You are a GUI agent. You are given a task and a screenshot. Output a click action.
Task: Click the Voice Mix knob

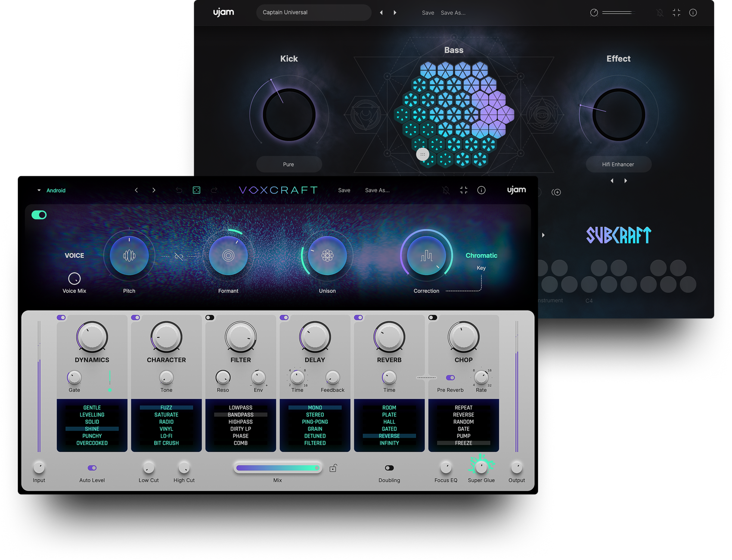[x=74, y=279]
